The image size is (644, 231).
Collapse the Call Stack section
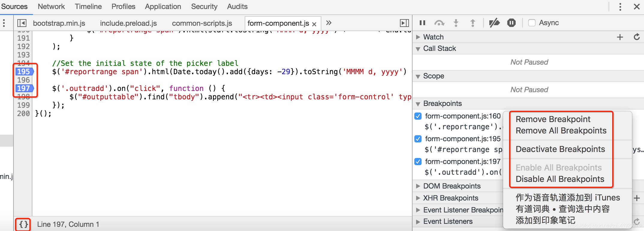click(418, 49)
